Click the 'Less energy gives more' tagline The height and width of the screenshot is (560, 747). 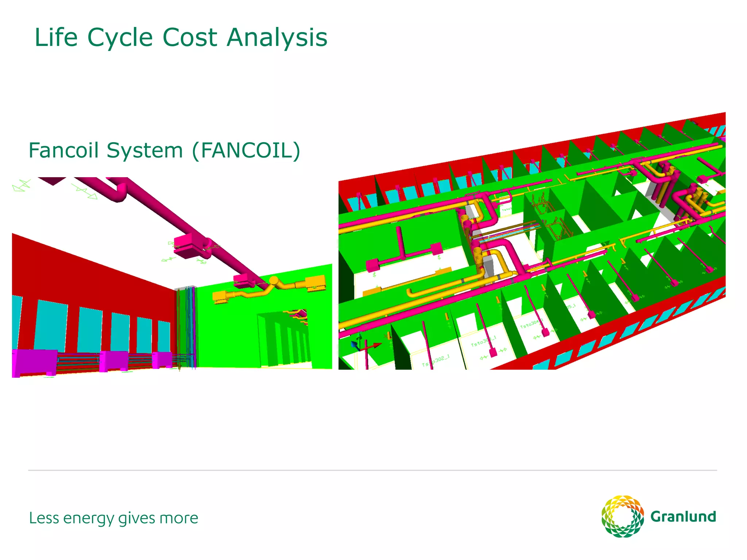pos(113,518)
